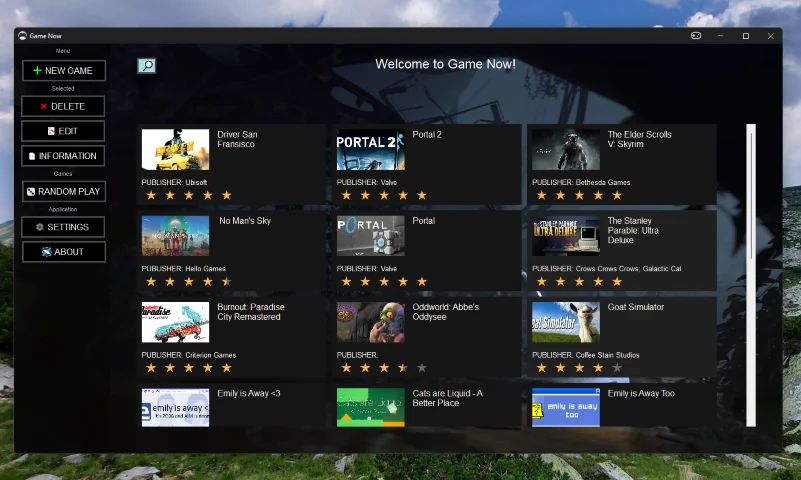Viewport: 801px width, 480px height.
Task: Rate Oddworld: Abbe's Oddysee five stars
Action: point(421,368)
